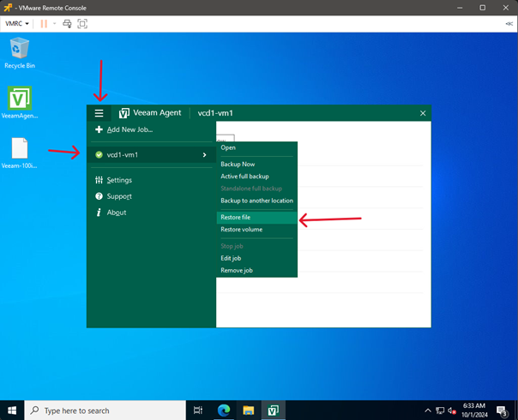The image size is (518, 420).
Task: Click VMRC send Ctrl+Alt+Del toolbar icon
Action: [67, 24]
